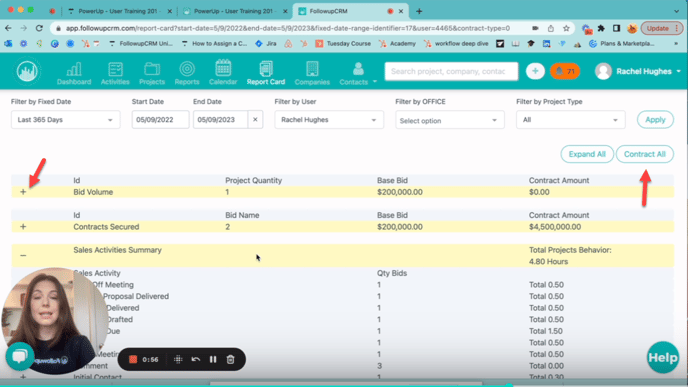Screen dimensions: 688x387
Task: Open the Academy bookmark
Action: point(398,43)
